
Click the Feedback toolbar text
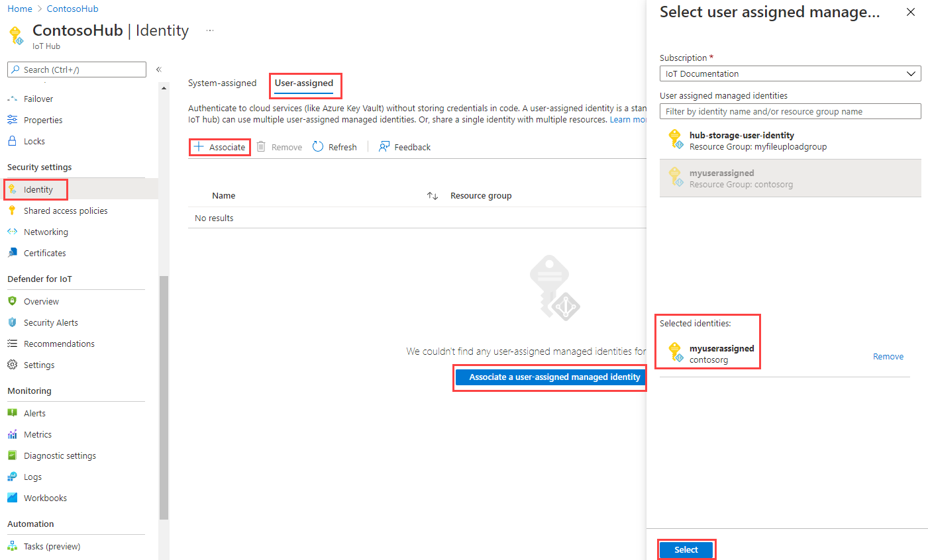click(412, 147)
